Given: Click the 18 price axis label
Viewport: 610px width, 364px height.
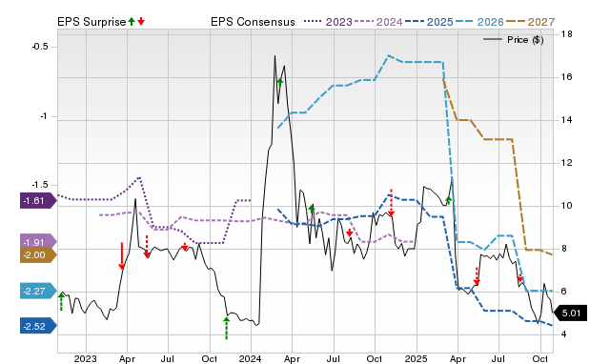Looking at the screenshot, I should coord(567,34).
